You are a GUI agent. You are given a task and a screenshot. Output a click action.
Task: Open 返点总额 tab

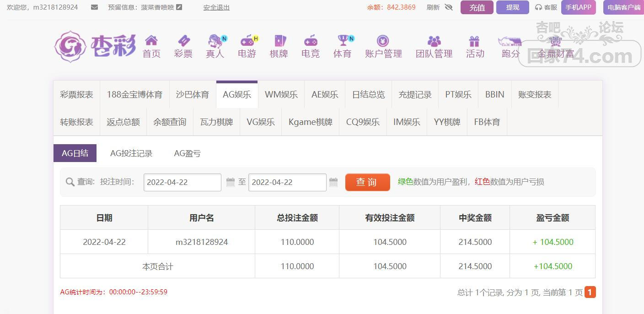click(x=123, y=122)
